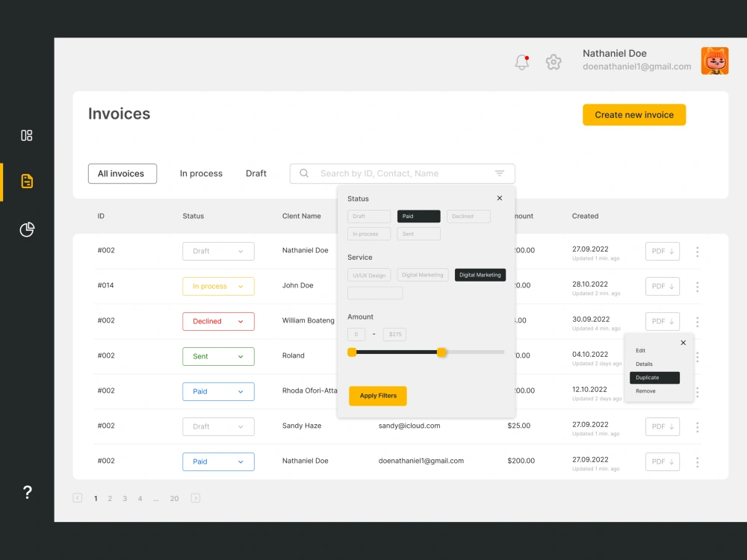This screenshot has height=560, width=747.
Task: Toggle the unselected light Digital Marketing chip
Action: click(423, 275)
